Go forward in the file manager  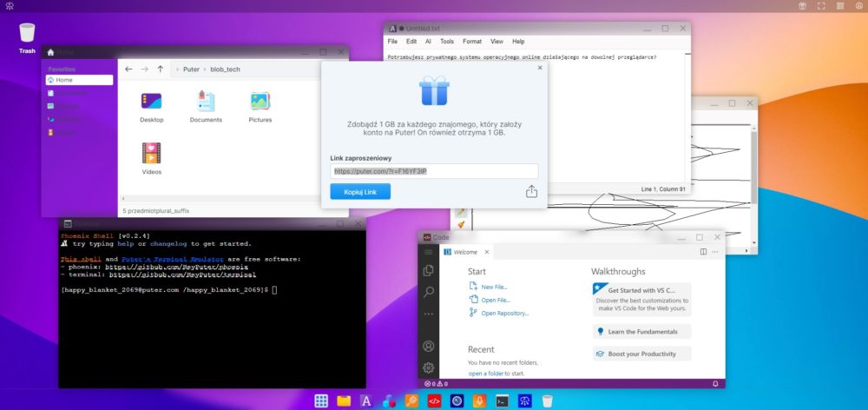pos(144,69)
